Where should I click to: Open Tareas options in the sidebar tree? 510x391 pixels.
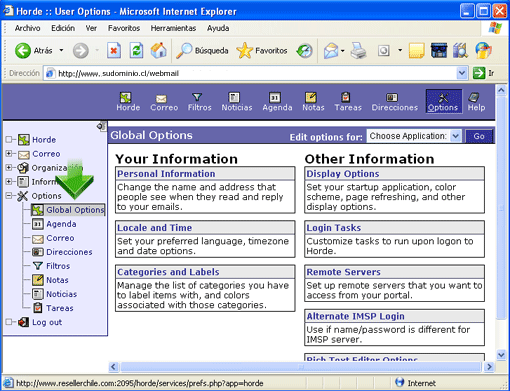[53, 308]
